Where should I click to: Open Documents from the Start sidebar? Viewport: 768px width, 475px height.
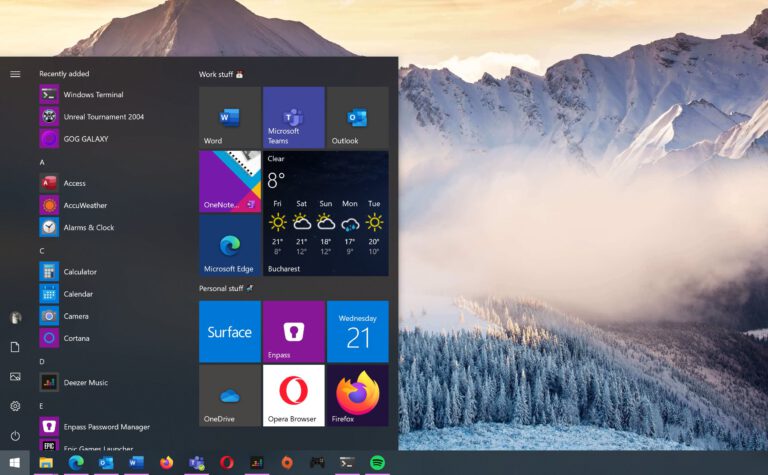tap(15, 347)
